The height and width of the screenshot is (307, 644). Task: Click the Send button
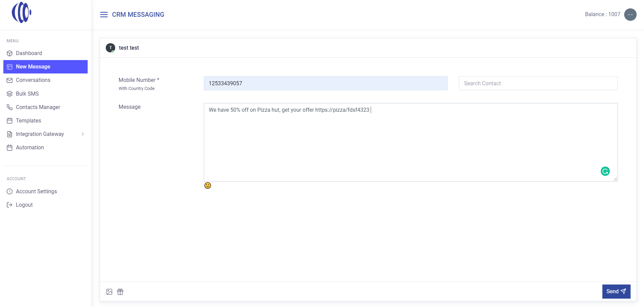coord(616,292)
